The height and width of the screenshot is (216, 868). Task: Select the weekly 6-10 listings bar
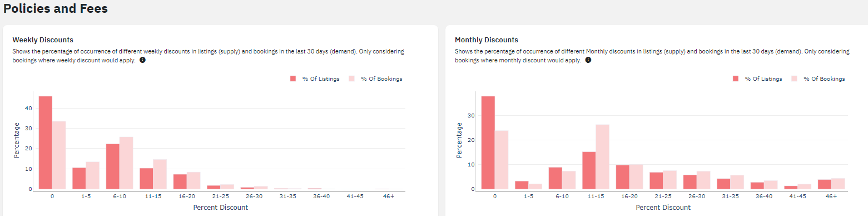[x=113, y=167]
